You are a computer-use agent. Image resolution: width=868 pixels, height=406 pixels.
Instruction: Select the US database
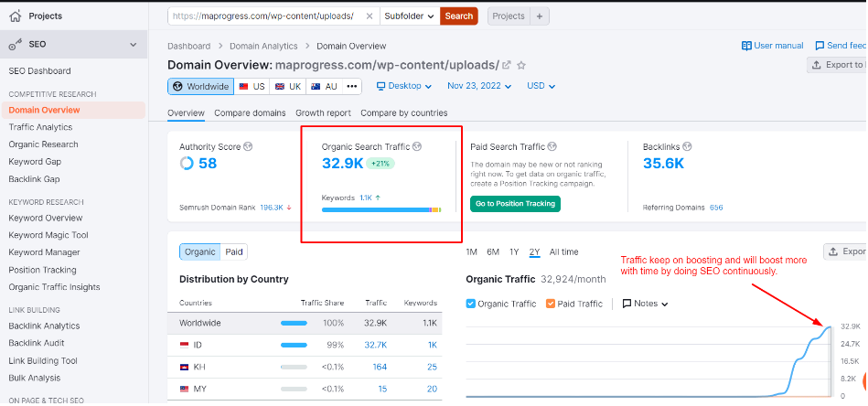point(252,86)
